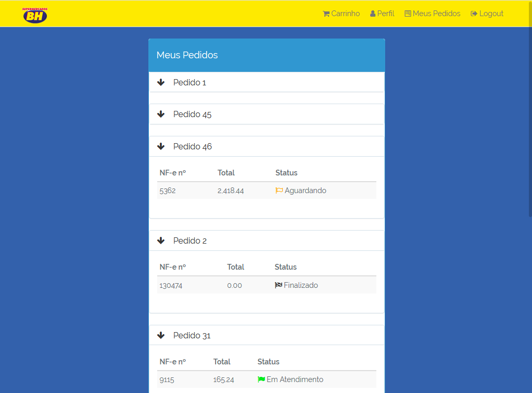
Task: Collapse Pedido 31 using its arrow
Action: pyautogui.click(x=161, y=335)
